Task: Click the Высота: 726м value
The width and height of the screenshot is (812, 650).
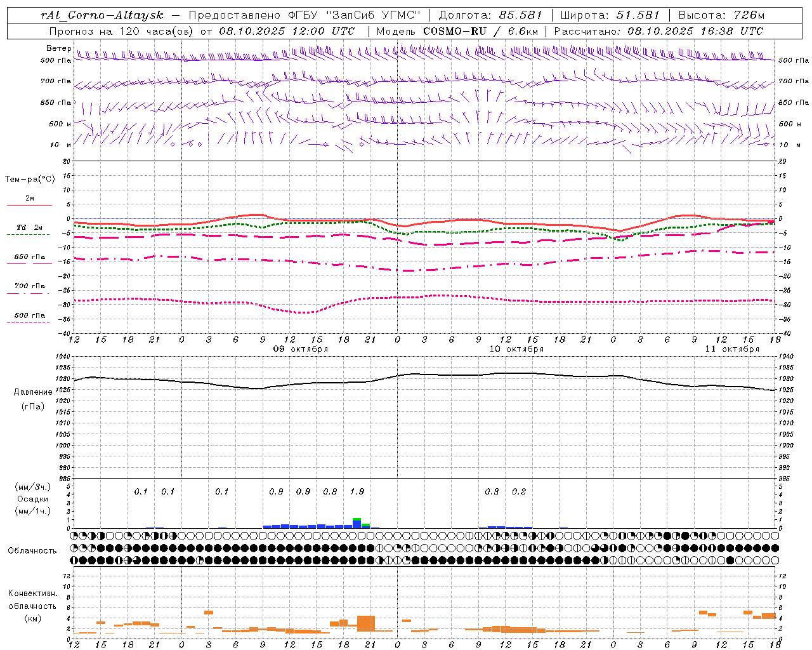Action: [x=721, y=15]
